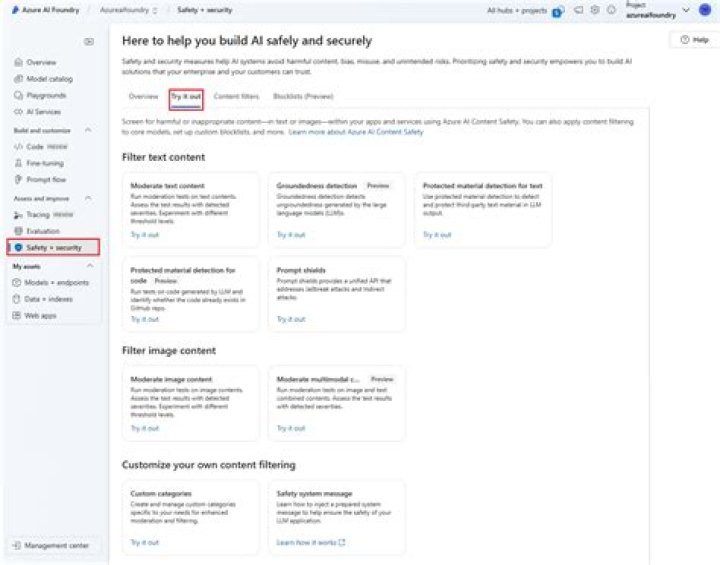Click the Models + endpoints icon
720x565 pixels.
pyautogui.click(x=17, y=282)
